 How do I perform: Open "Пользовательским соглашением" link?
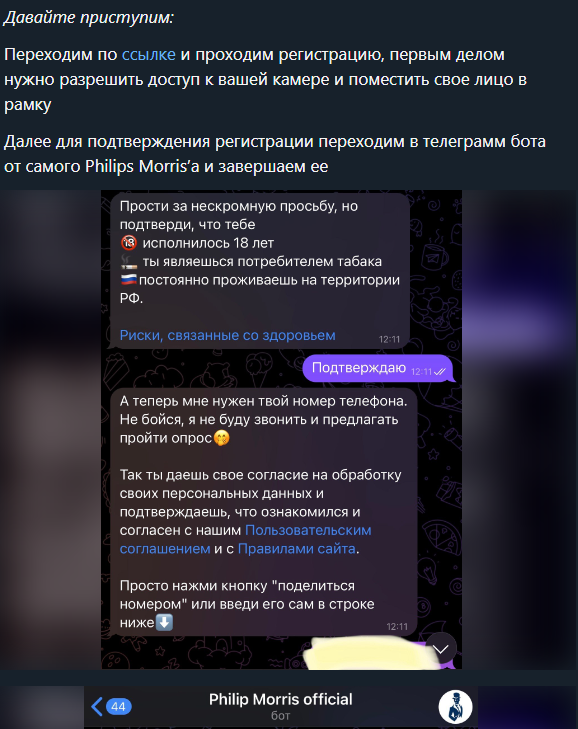[x=246, y=539]
